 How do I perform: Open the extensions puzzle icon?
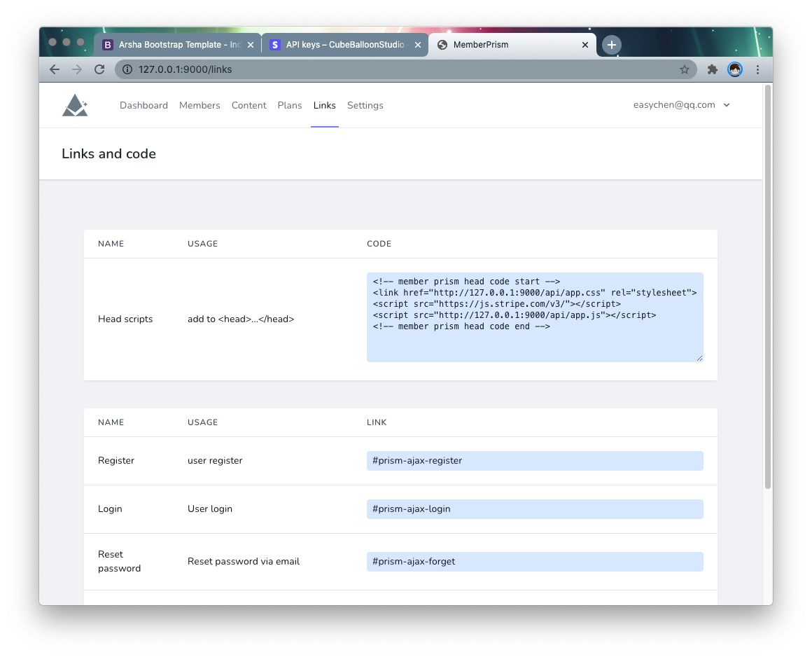[713, 69]
